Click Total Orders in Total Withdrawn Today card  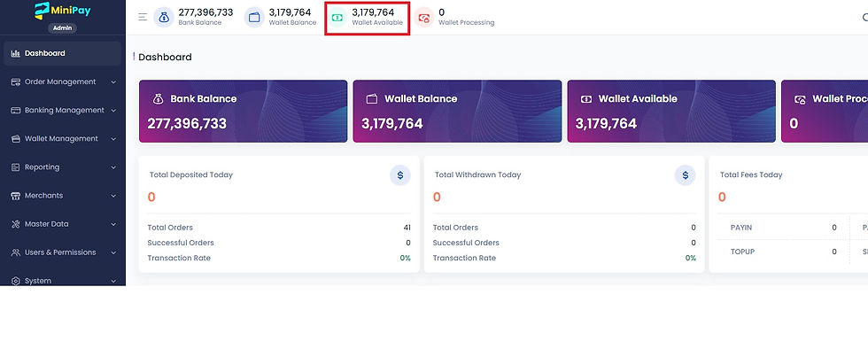click(x=455, y=228)
